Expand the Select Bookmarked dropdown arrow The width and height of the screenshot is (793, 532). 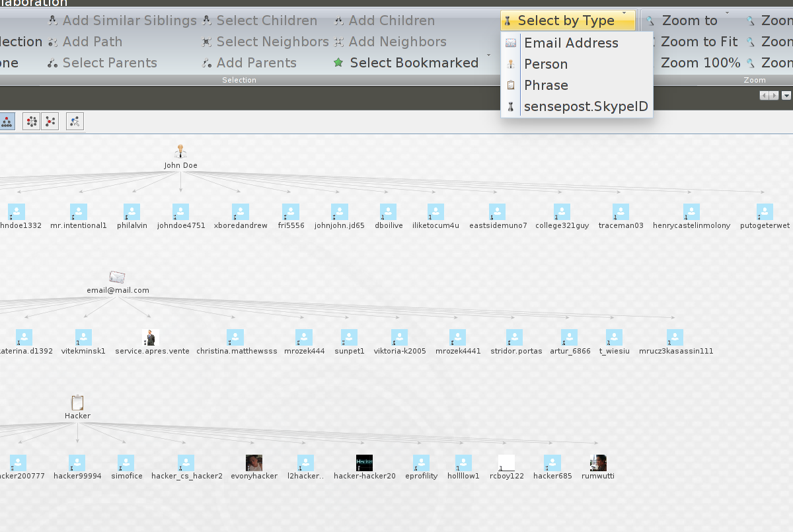point(489,56)
